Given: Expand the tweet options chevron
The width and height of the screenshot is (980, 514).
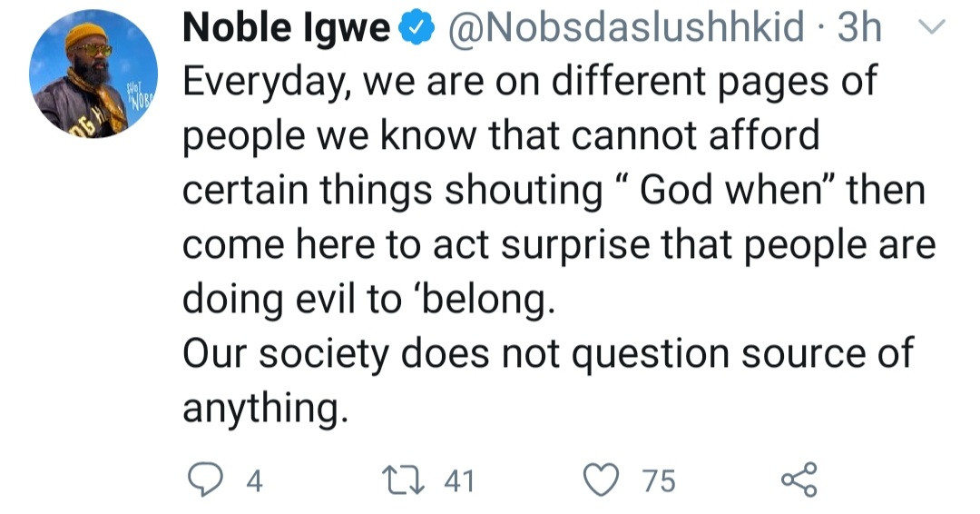Looking at the screenshot, I should [928, 30].
